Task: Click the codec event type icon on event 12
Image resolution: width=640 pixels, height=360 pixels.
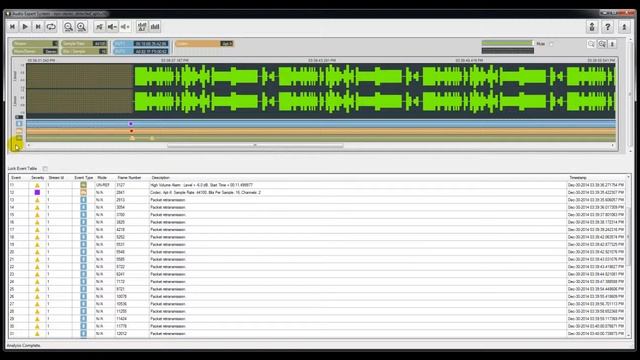Action: (83, 192)
